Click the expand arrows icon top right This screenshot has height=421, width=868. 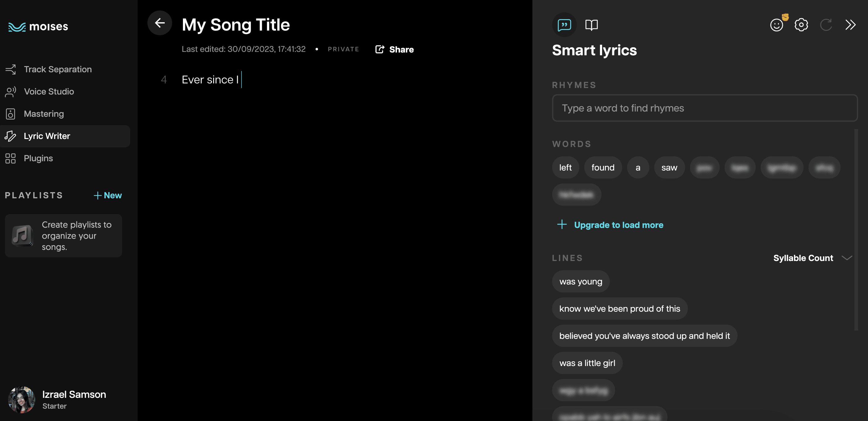pyautogui.click(x=850, y=24)
